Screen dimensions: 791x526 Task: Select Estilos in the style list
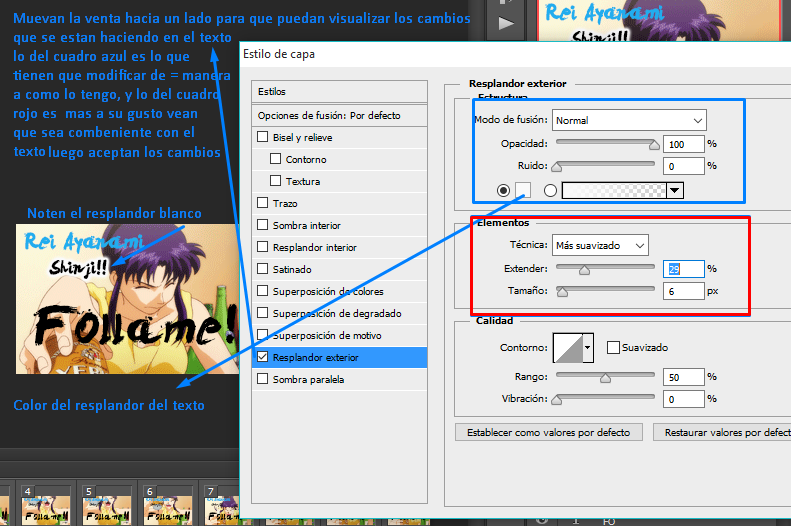click(x=340, y=91)
